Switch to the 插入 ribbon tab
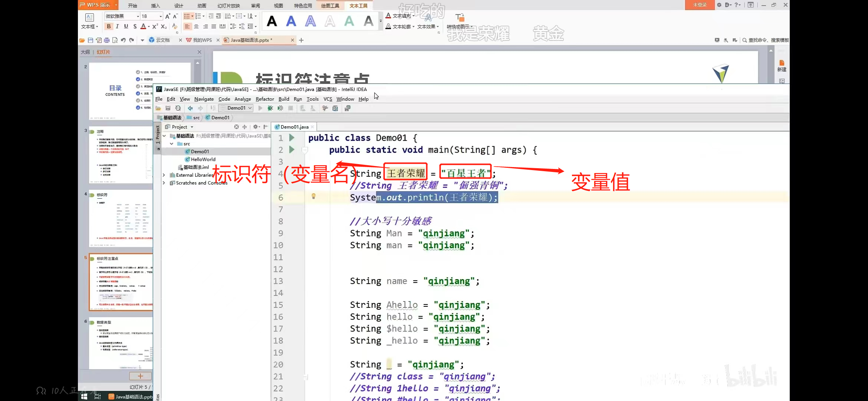The height and width of the screenshot is (401, 868). coord(155,6)
